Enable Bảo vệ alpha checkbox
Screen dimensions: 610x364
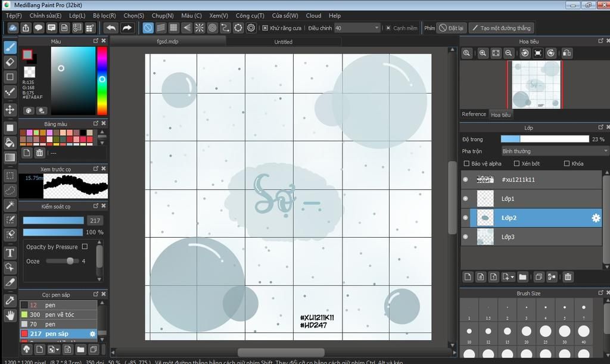pos(466,163)
